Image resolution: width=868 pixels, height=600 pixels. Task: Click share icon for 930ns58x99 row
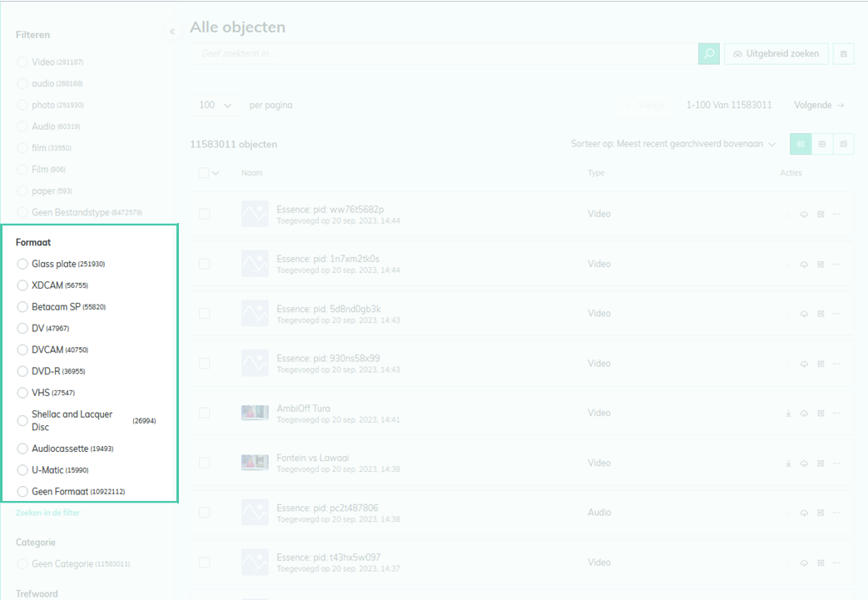821,364
